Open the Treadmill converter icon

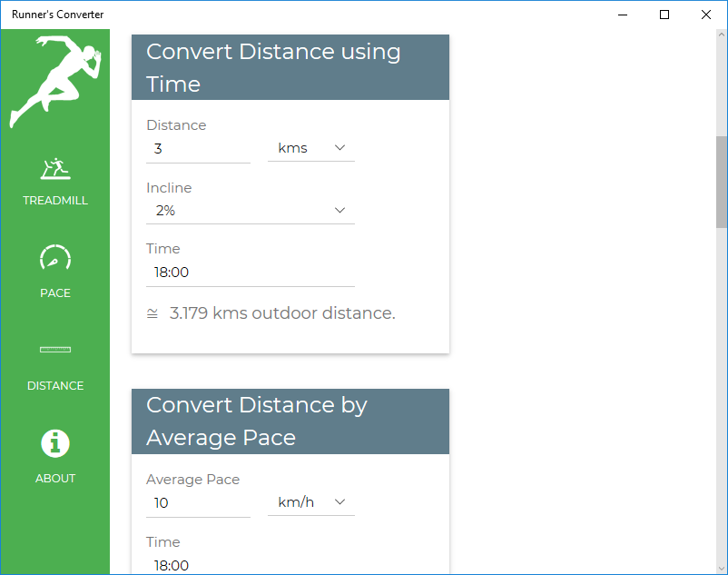pos(55,169)
